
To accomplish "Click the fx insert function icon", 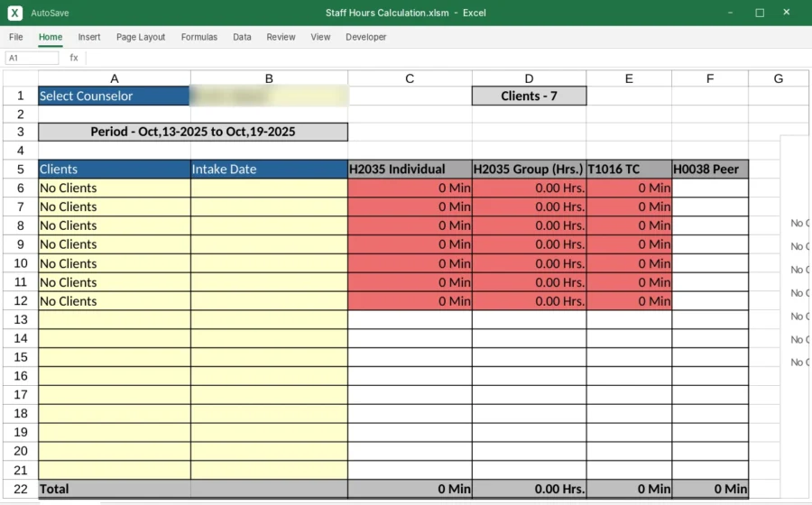I will tap(74, 58).
